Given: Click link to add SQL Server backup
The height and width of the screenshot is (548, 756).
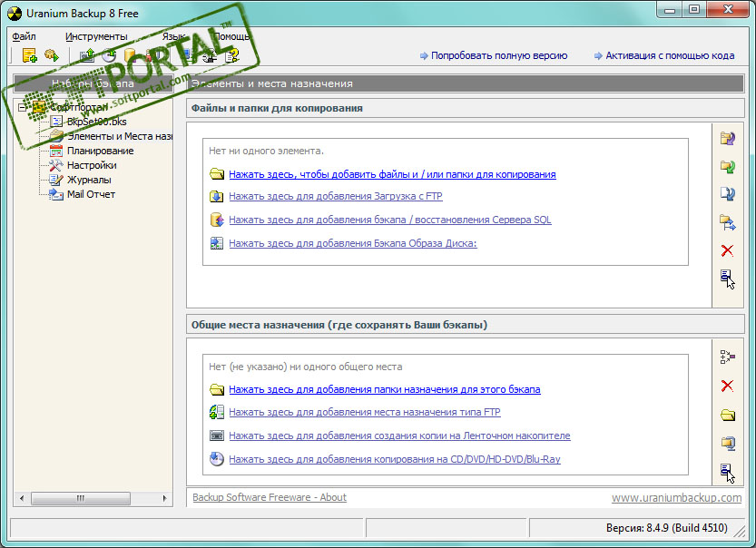Looking at the screenshot, I should (x=389, y=220).
